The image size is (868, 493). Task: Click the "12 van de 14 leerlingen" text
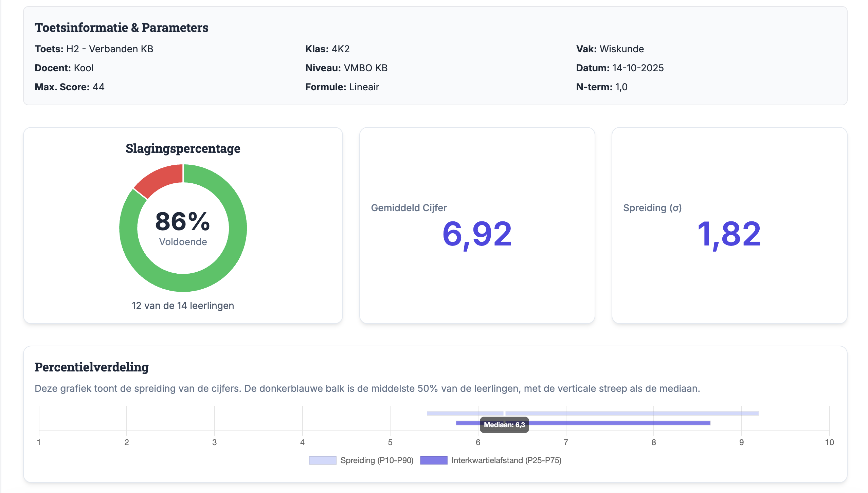[x=183, y=306]
